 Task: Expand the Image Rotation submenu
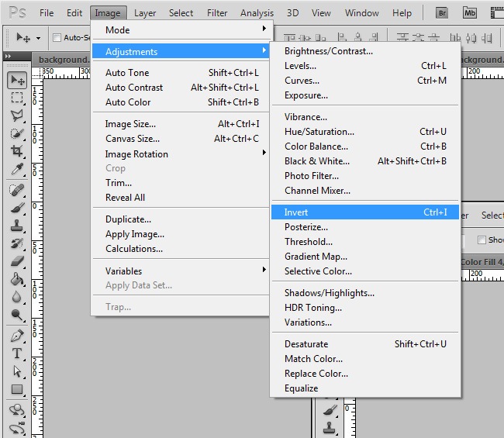[180, 153]
